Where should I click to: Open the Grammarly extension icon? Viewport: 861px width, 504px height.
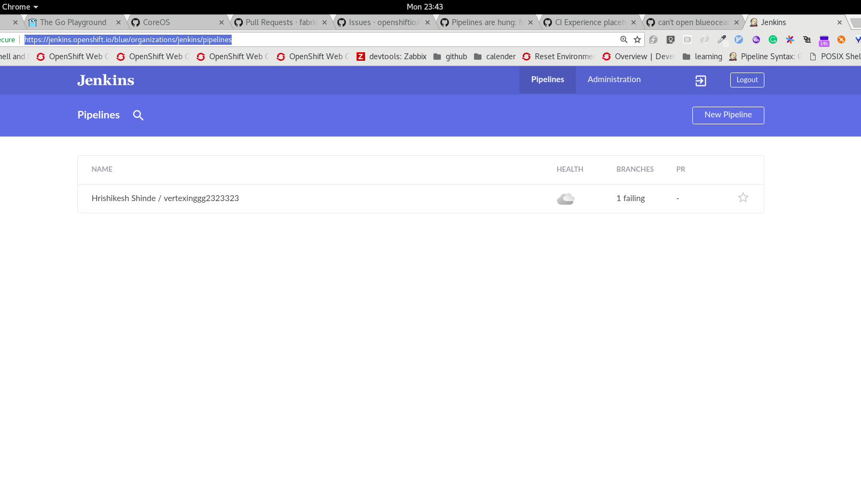[x=773, y=39]
